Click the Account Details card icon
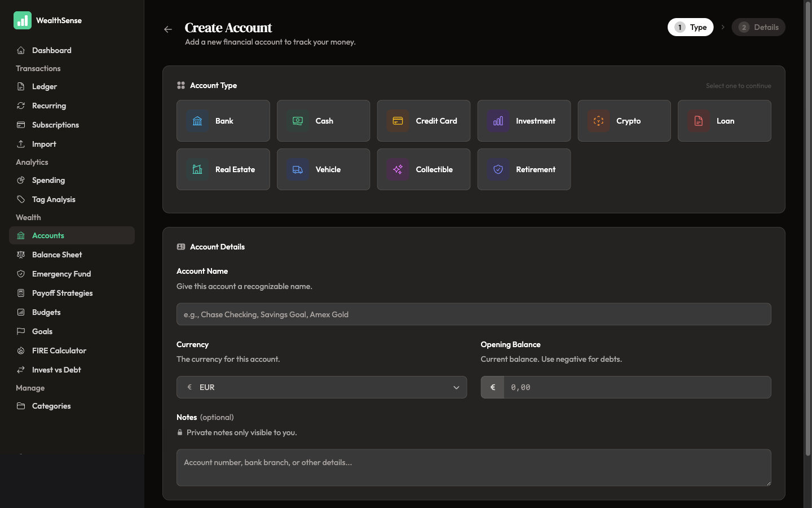Viewport: 812px width, 508px height. click(x=181, y=247)
